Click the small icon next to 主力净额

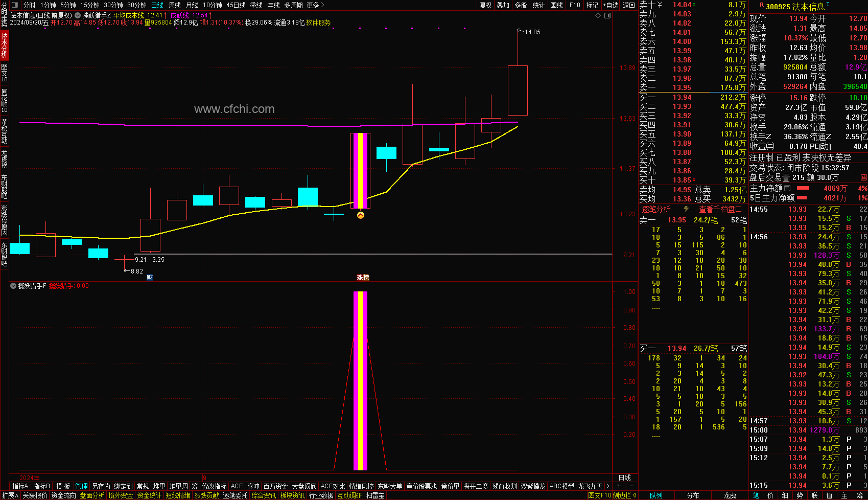[x=787, y=188]
